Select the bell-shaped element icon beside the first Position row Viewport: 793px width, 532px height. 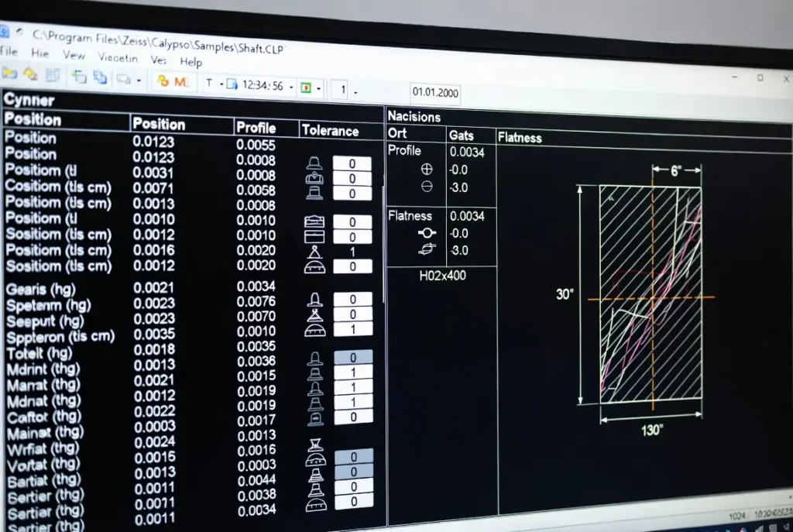(314, 164)
